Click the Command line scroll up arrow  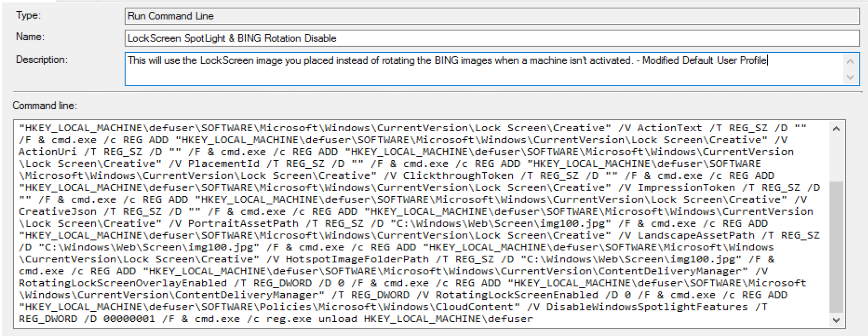836,129
